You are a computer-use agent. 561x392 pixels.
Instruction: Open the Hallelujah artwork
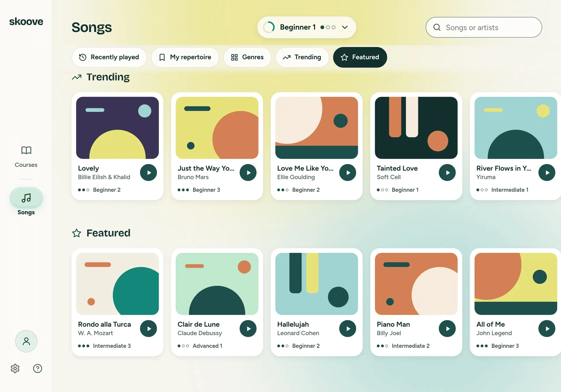(x=317, y=284)
